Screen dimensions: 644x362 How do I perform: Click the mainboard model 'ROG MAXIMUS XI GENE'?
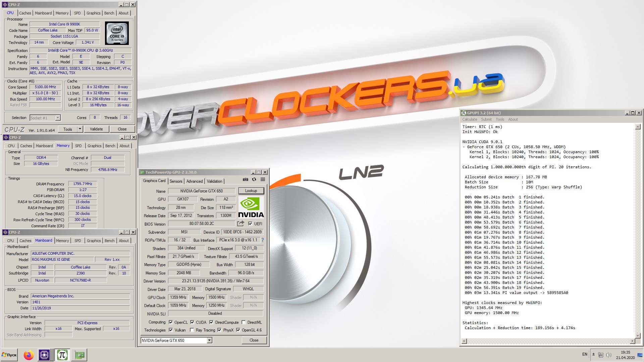pyautogui.click(x=62, y=259)
